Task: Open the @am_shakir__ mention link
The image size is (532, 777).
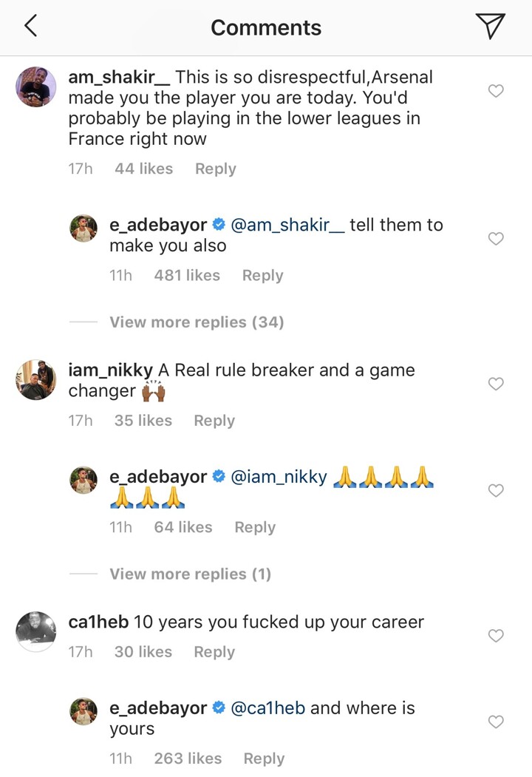Action: (287, 225)
